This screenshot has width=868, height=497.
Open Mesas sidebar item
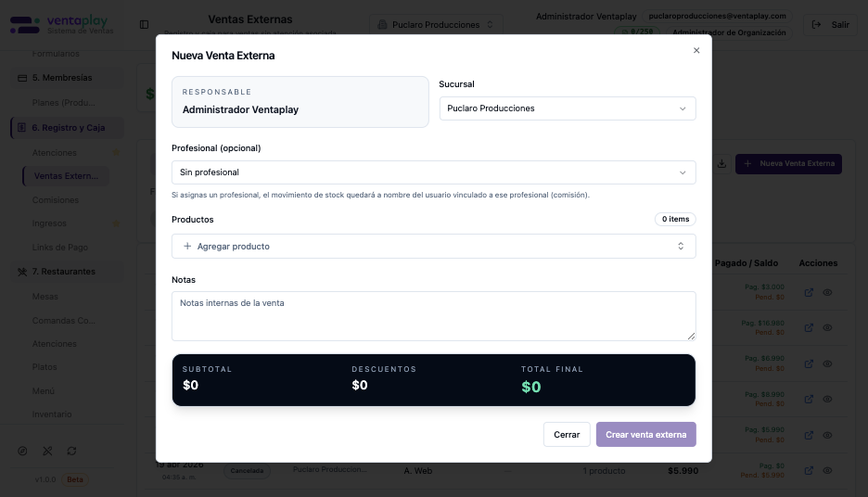point(45,297)
